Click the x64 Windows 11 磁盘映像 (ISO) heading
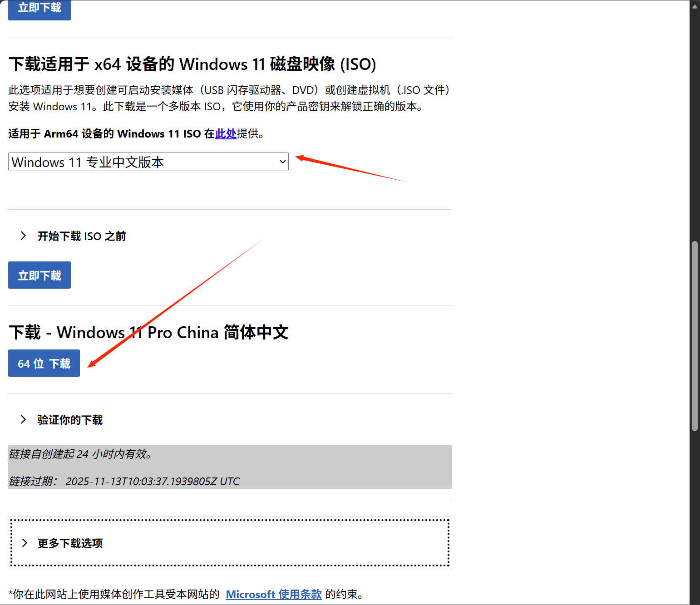This screenshot has width=700, height=605. click(x=192, y=64)
